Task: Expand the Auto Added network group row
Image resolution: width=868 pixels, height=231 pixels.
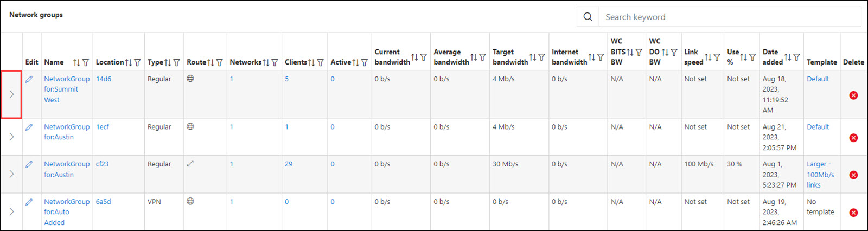Action: click(11, 212)
